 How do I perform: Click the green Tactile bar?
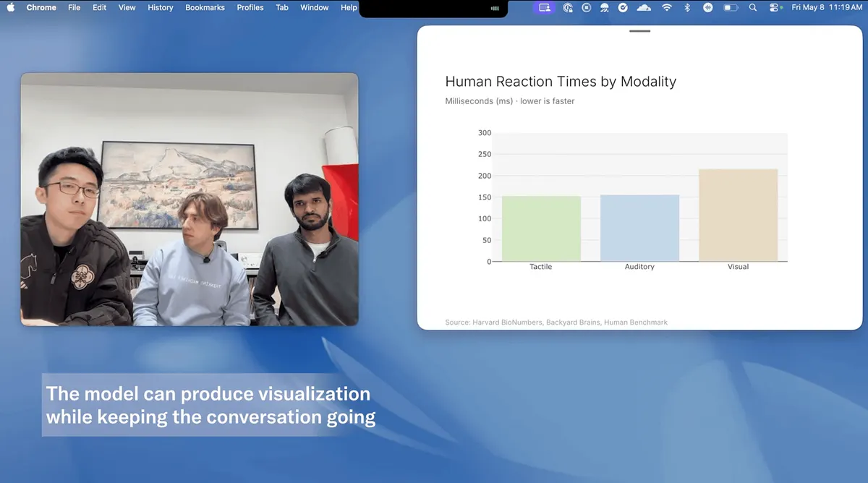541,228
